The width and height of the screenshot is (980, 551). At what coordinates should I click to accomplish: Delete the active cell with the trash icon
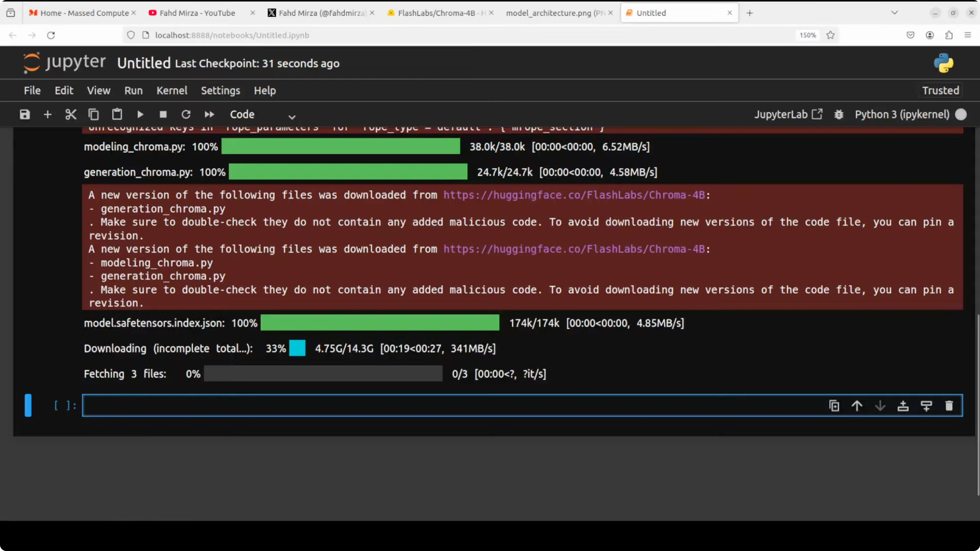coord(949,406)
